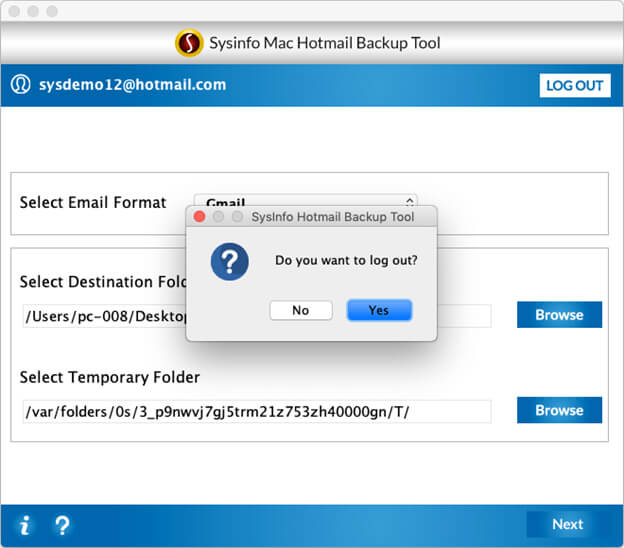Click the Sysinfo logo in title bar
Image resolution: width=624 pixels, height=548 pixels.
point(189,43)
